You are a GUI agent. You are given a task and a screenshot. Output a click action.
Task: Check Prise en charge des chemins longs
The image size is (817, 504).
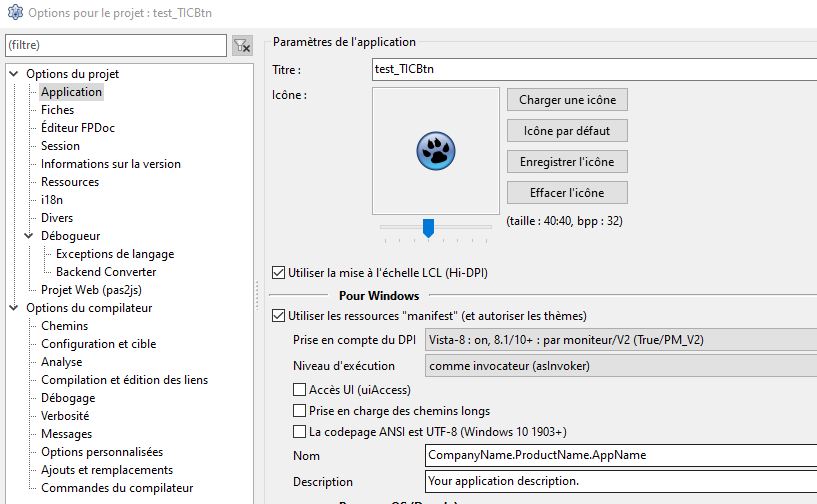pos(299,411)
